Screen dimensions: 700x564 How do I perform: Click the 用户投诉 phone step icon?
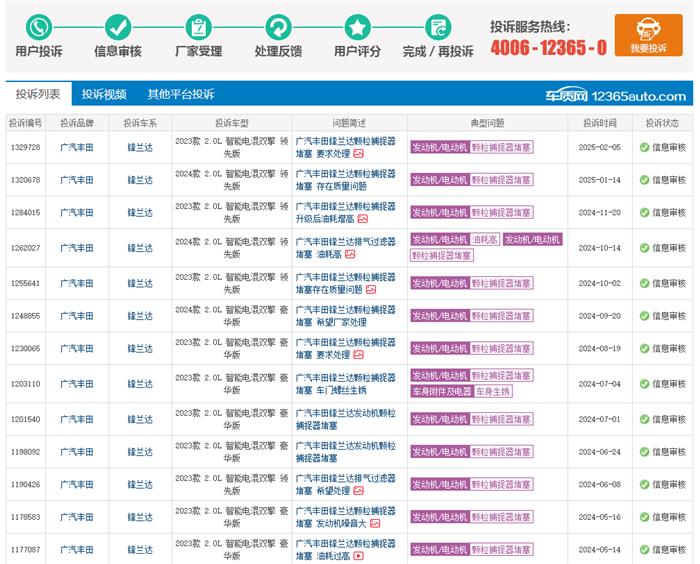click(x=39, y=27)
